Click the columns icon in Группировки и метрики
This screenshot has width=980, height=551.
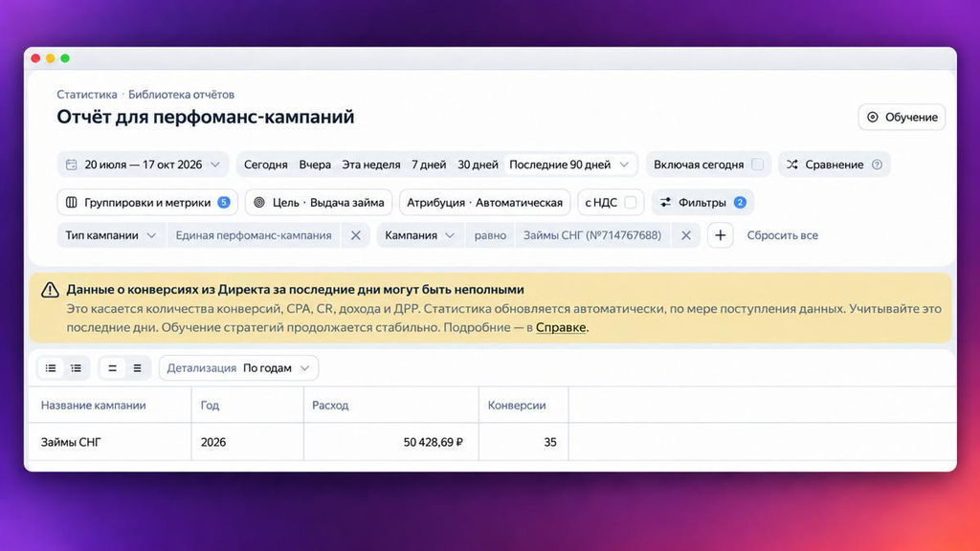point(71,203)
